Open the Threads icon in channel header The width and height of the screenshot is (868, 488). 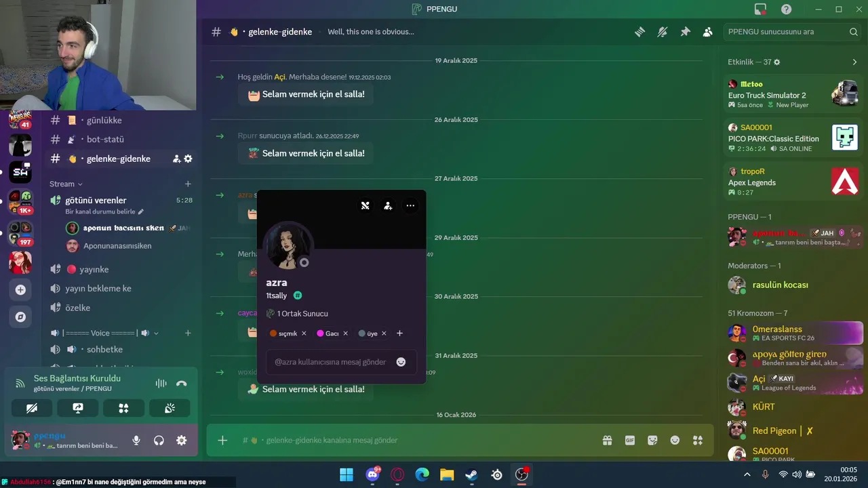coord(639,32)
